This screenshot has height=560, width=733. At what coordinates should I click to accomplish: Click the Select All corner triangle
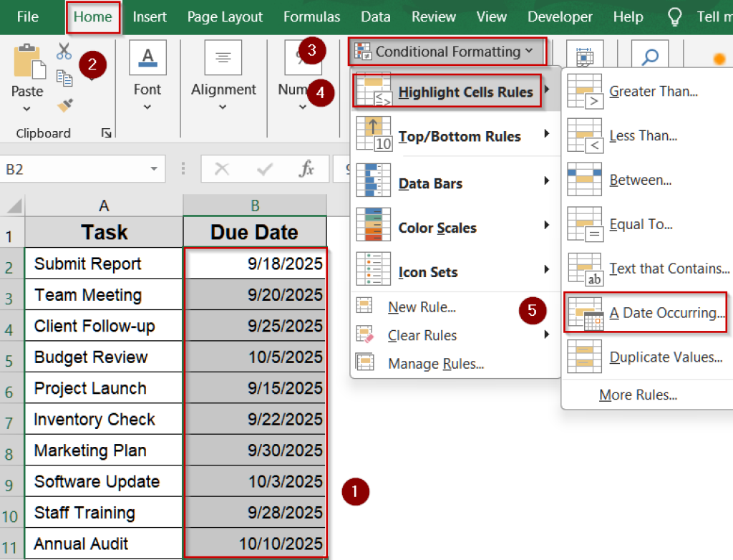[14, 207]
